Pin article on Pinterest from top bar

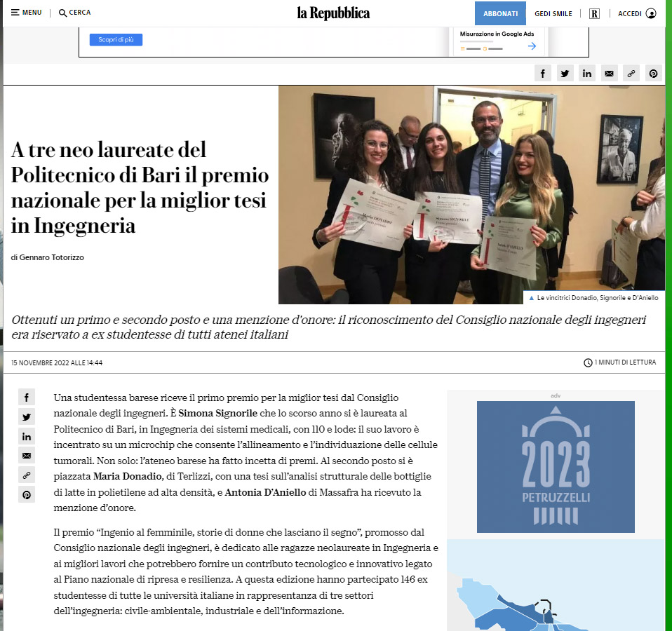click(x=653, y=74)
